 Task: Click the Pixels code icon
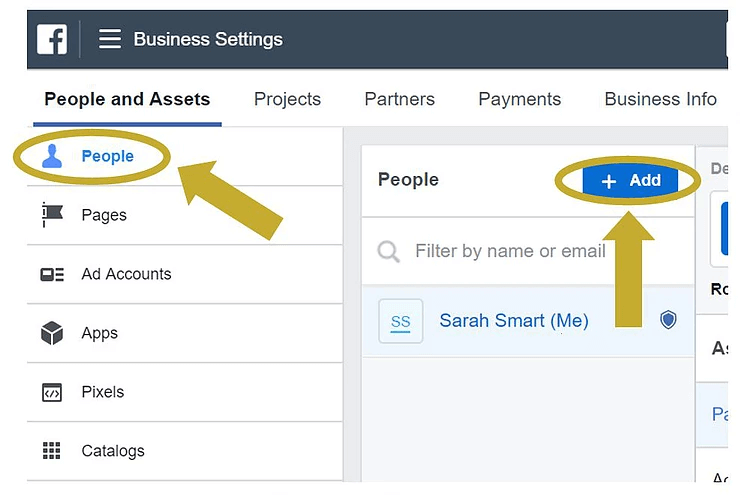click(52, 392)
